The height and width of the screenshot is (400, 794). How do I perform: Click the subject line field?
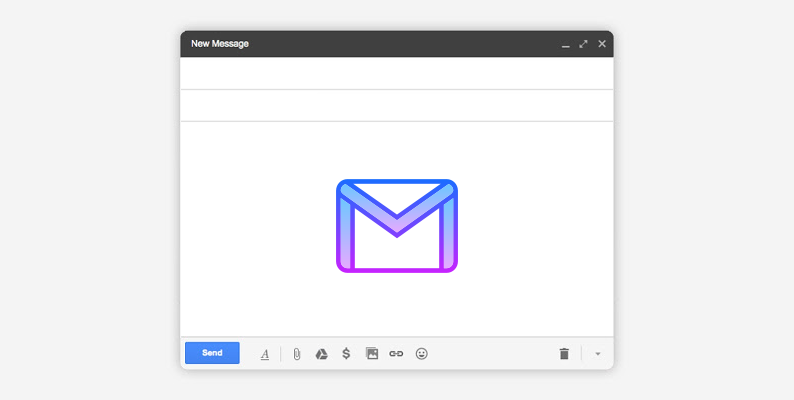(x=397, y=106)
